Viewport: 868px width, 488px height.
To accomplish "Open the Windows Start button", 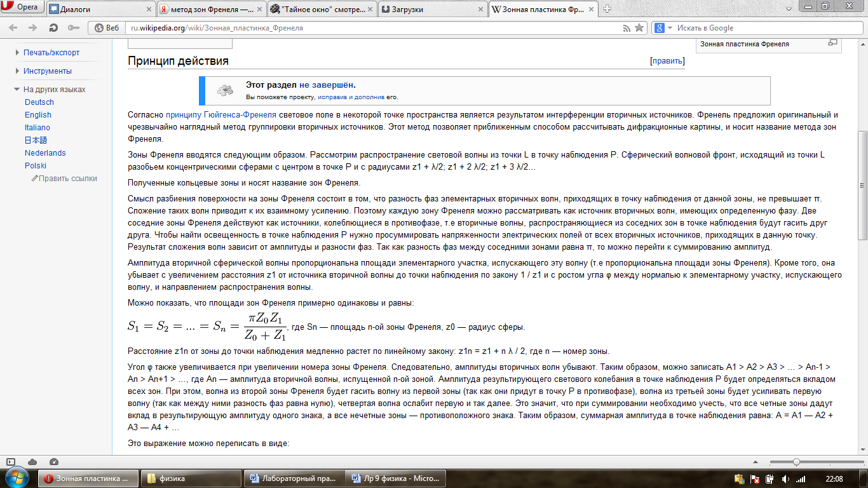I will click(17, 478).
